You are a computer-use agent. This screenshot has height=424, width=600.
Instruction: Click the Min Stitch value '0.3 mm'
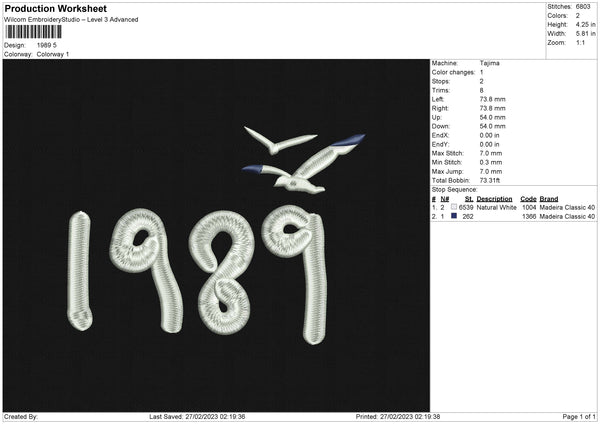(x=491, y=162)
